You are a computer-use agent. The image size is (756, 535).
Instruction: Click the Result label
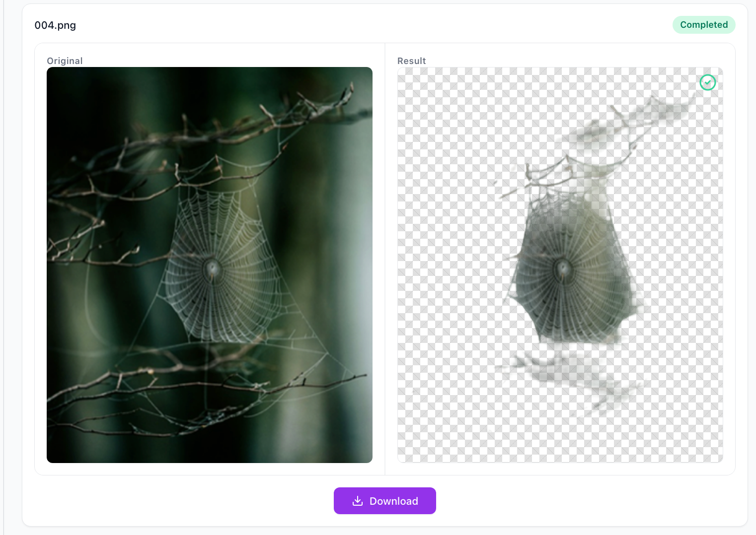(x=411, y=61)
